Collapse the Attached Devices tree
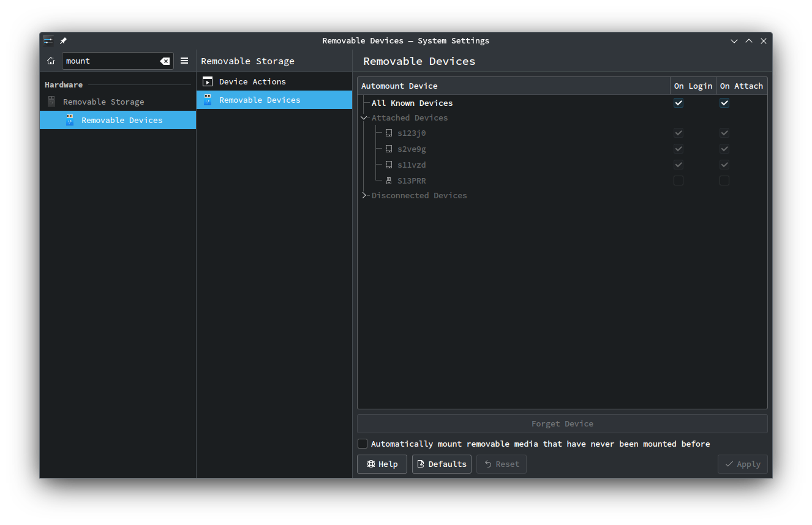The width and height of the screenshot is (812, 525). tap(364, 117)
